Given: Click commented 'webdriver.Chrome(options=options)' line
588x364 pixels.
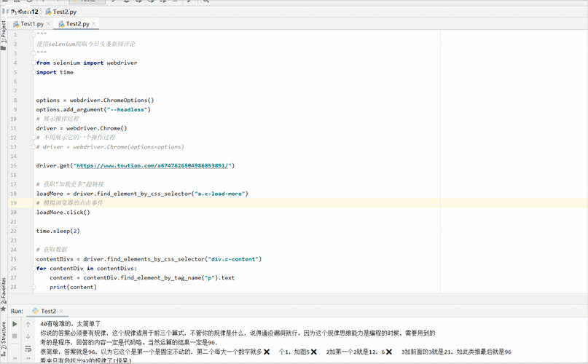Looking at the screenshot, I should (x=110, y=147).
